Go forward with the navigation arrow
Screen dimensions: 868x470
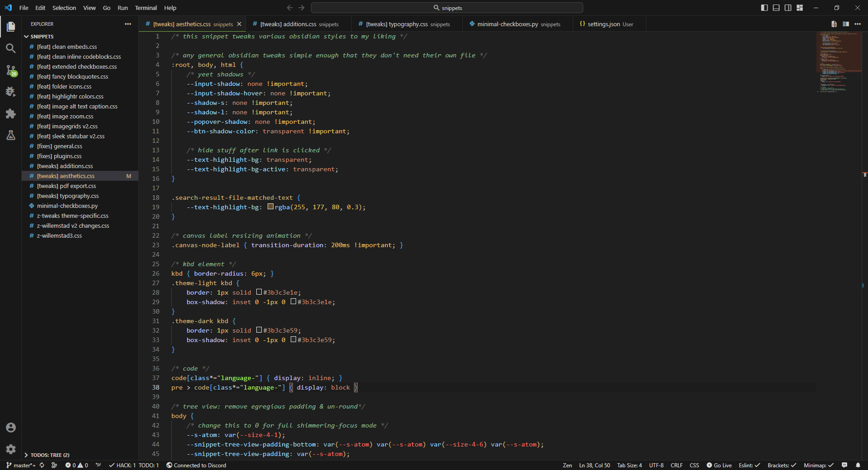tap(302, 8)
